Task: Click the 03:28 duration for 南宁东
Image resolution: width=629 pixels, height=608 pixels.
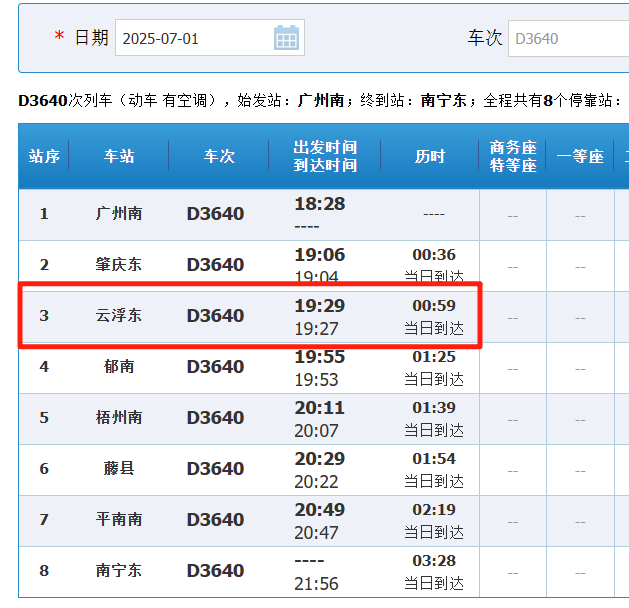Action: [434, 561]
